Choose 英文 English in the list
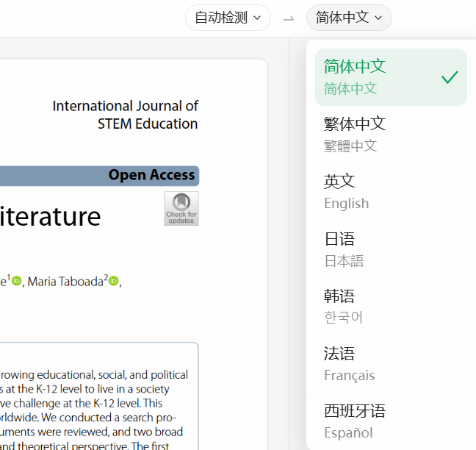The image size is (476, 450). pos(391,192)
